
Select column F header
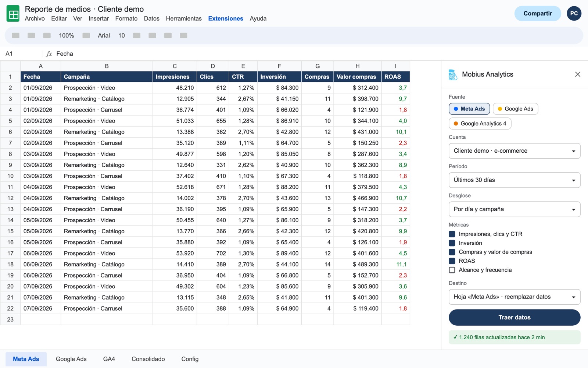(x=279, y=66)
